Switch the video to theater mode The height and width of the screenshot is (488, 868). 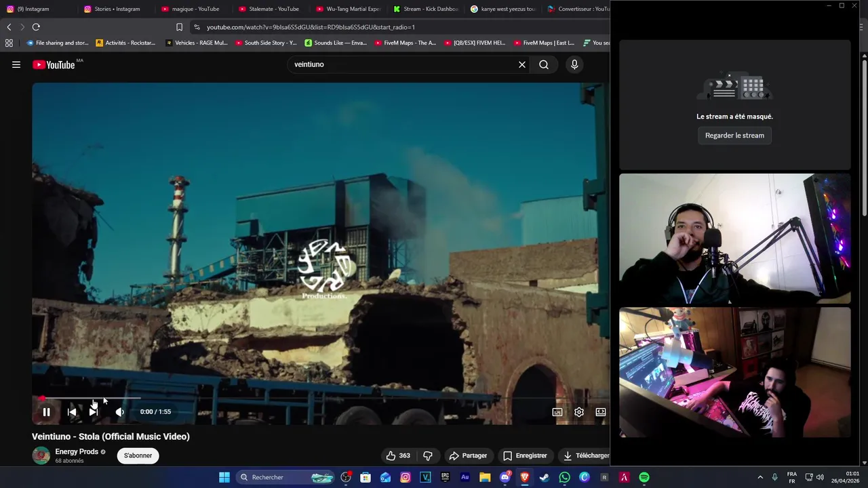(x=601, y=411)
